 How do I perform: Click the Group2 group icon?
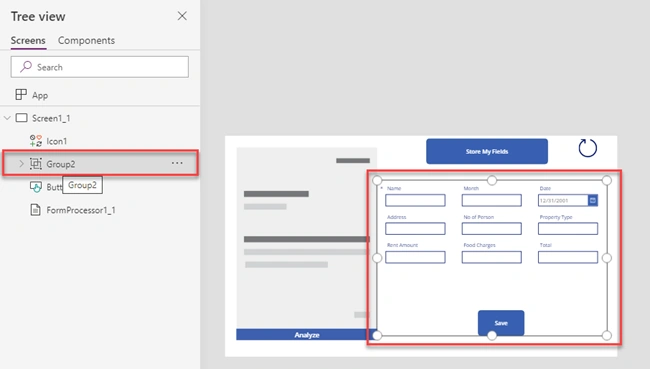point(36,164)
